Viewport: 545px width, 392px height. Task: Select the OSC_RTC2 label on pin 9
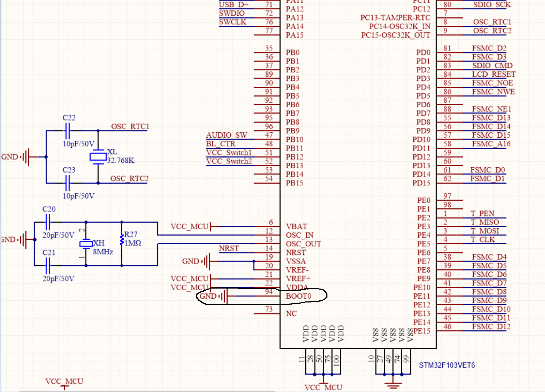[492, 31]
